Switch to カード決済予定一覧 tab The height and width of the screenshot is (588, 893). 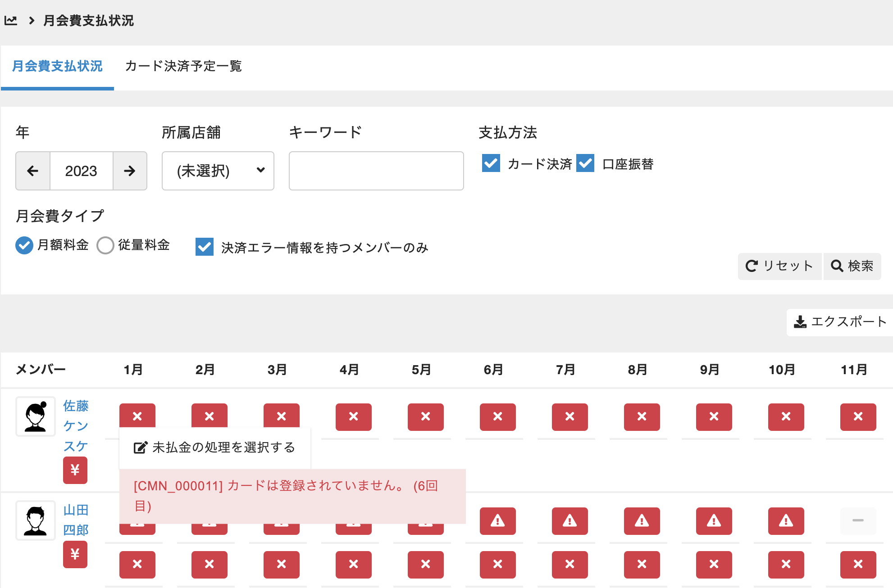pos(183,67)
